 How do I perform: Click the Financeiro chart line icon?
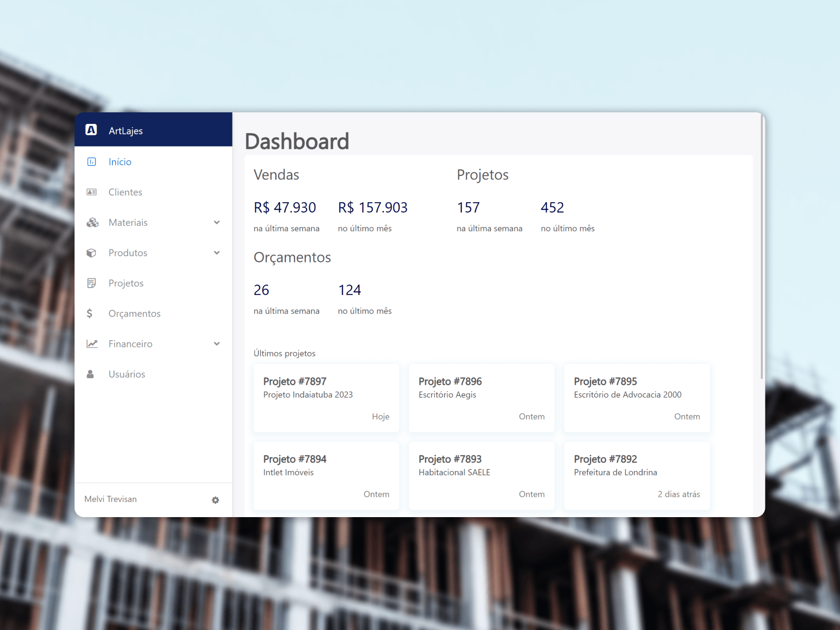[92, 344]
